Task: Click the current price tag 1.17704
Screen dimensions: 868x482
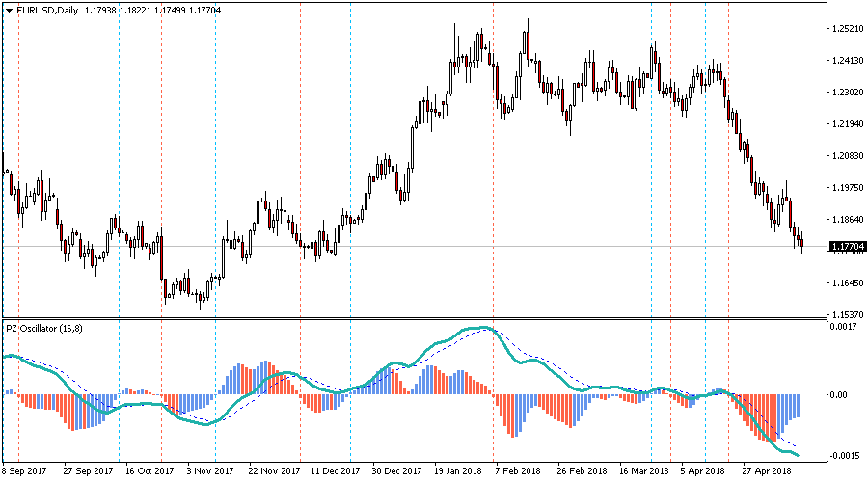Action: pyautogui.click(x=847, y=247)
